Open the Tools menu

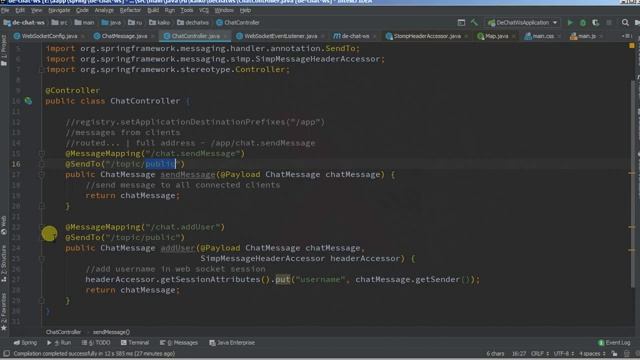pyautogui.click(x=187, y=10)
